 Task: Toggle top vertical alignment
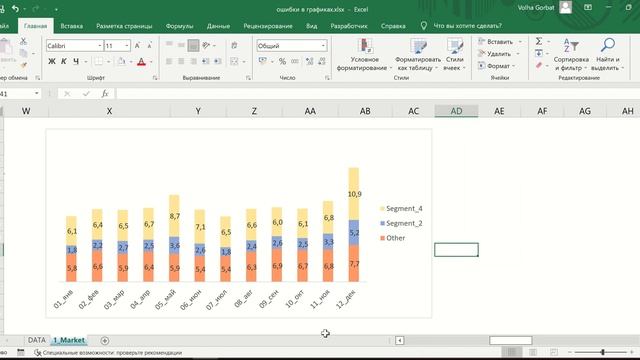169,45
